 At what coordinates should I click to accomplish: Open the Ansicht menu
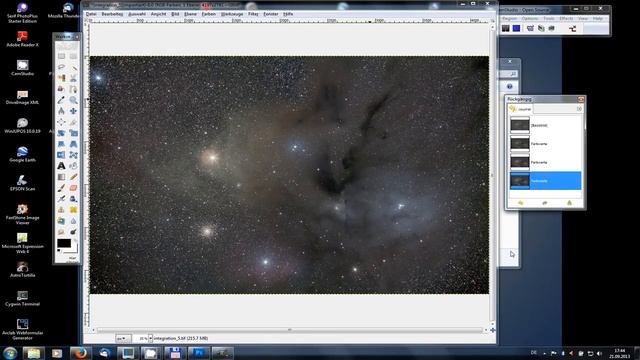point(158,14)
